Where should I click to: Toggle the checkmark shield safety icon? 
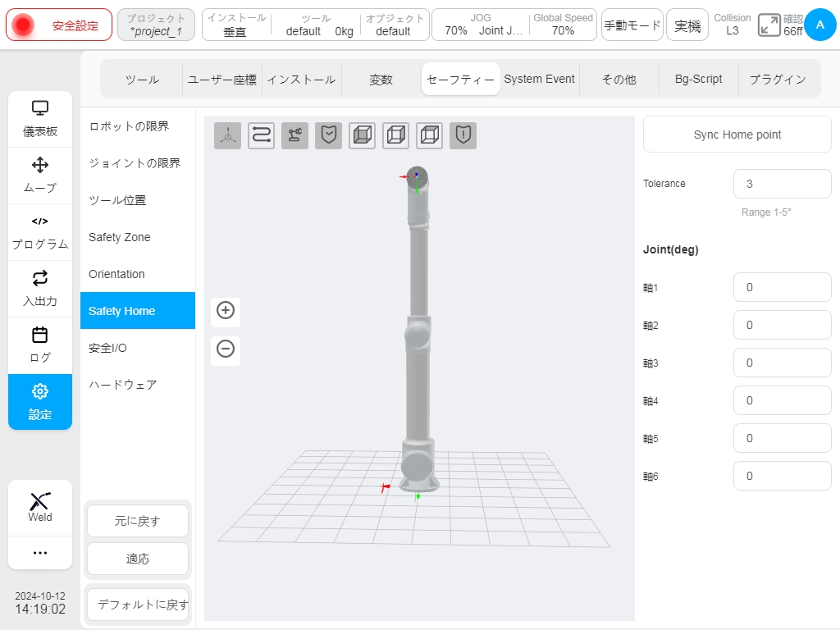coord(328,135)
